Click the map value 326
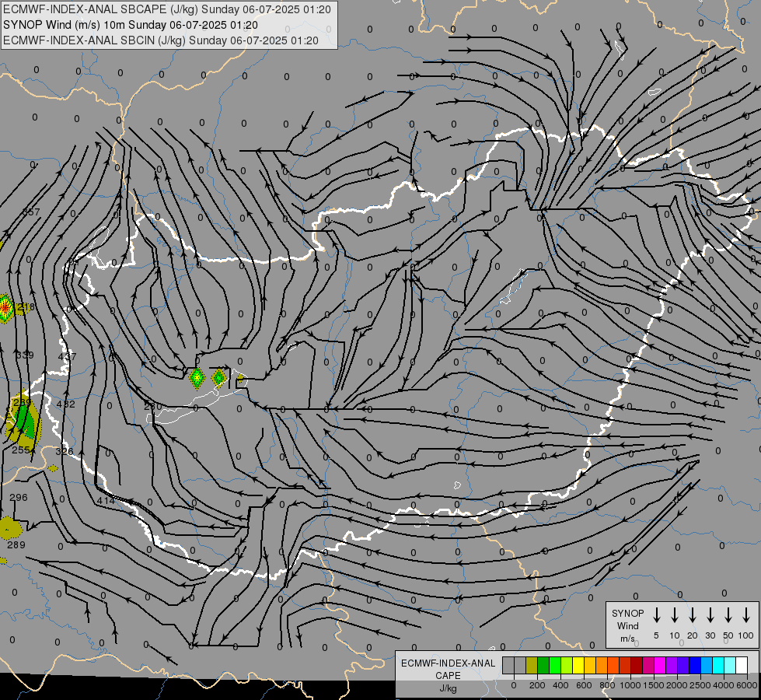Image resolution: width=761 pixels, height=700 pixels. tap(65, 451)
